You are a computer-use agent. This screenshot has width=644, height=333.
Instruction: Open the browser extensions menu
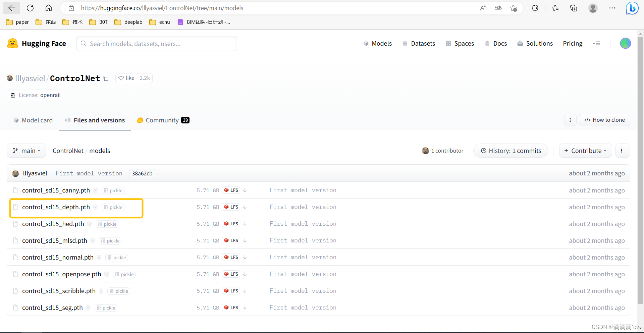(x=535, y=8)
